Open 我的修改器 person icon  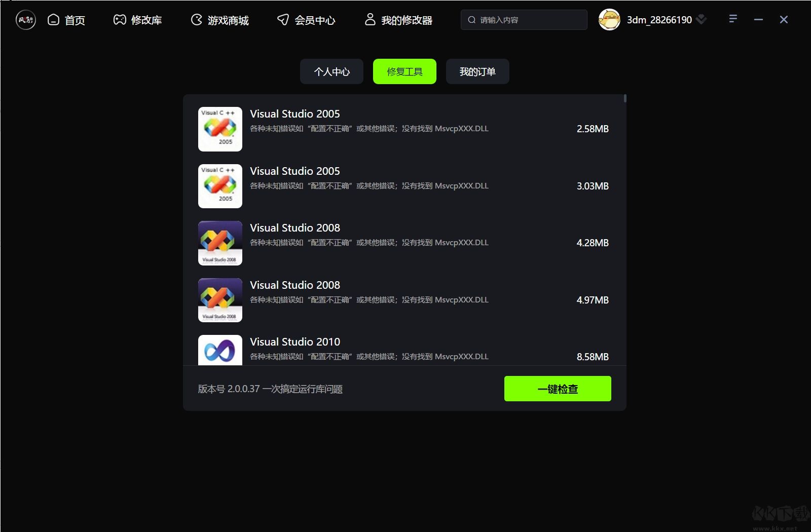370,19
